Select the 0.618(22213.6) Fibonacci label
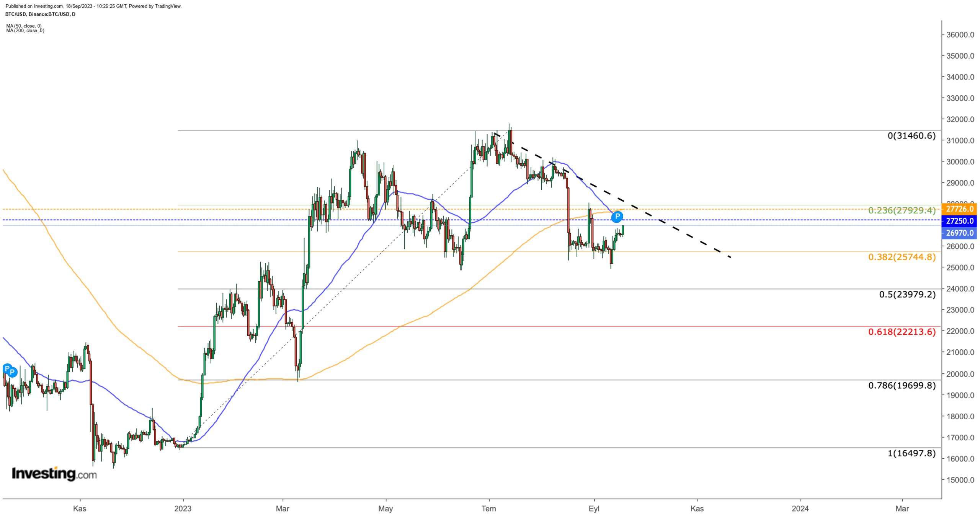This screenshot has width=980, height=518. point(902,331)
